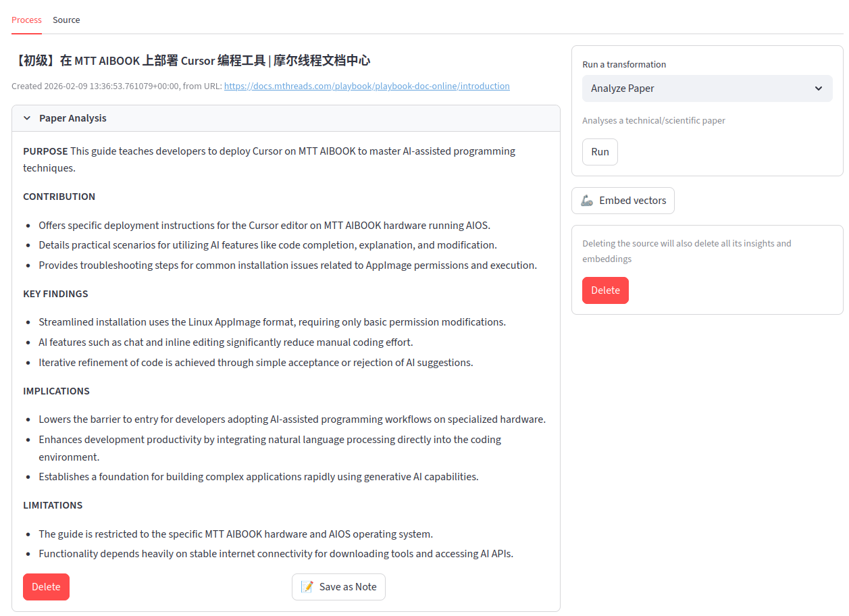Delete the Paper Analysis insight
This screenshot has width=849, height=616.
tap(46, 587)
